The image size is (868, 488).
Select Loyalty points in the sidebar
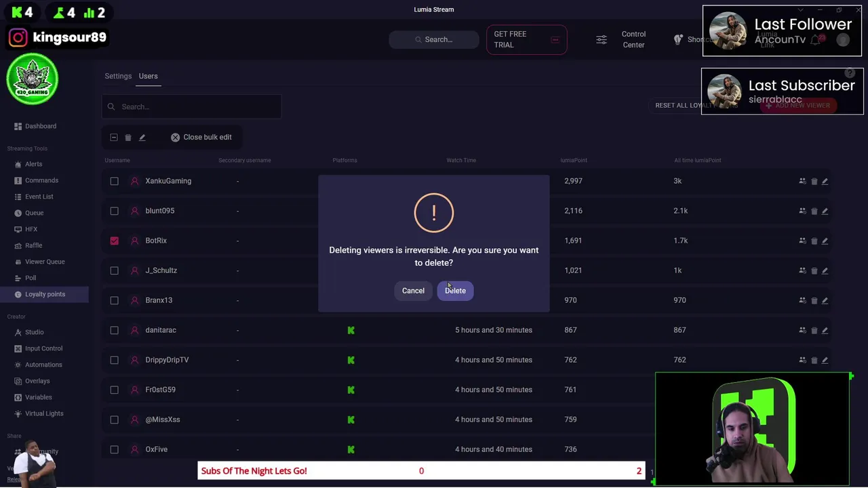click(44, 294)
